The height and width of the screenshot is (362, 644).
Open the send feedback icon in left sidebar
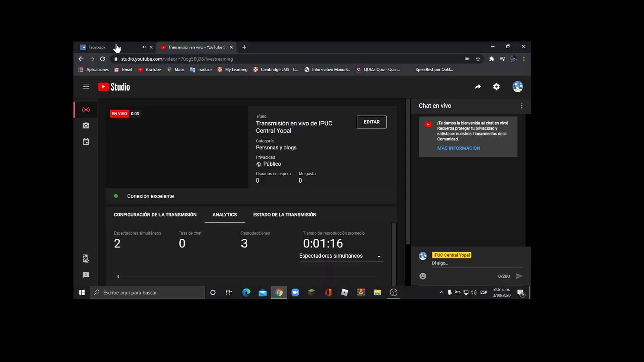pyautogui.click(x=86, y=275)
